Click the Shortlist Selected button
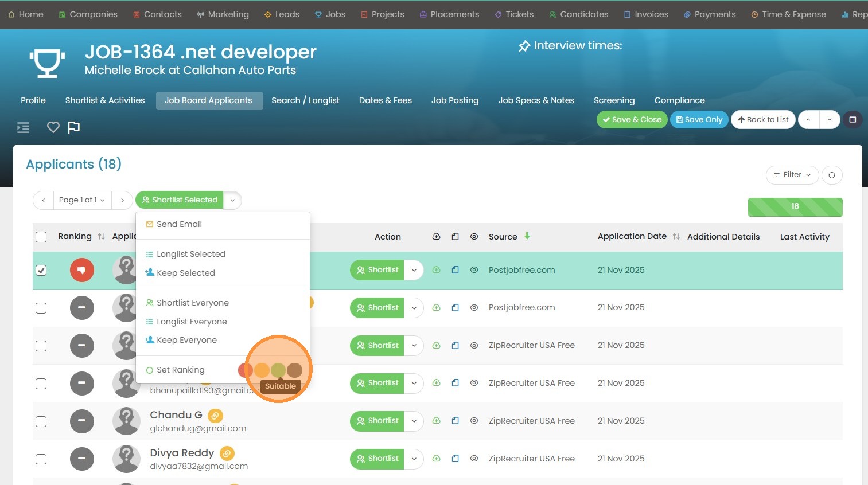Viewport: 868px width, 485px height. point(180,200)
